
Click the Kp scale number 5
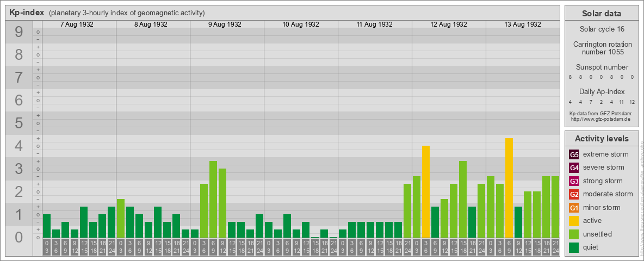tap(19, 123)
